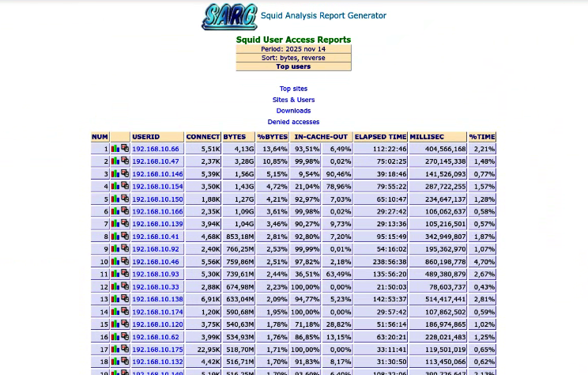Image resolution: width=588 pixels, height=375 pixels.
Task: Go to the Downloads report
Action: pyautogui.click(x=293, y=111)
